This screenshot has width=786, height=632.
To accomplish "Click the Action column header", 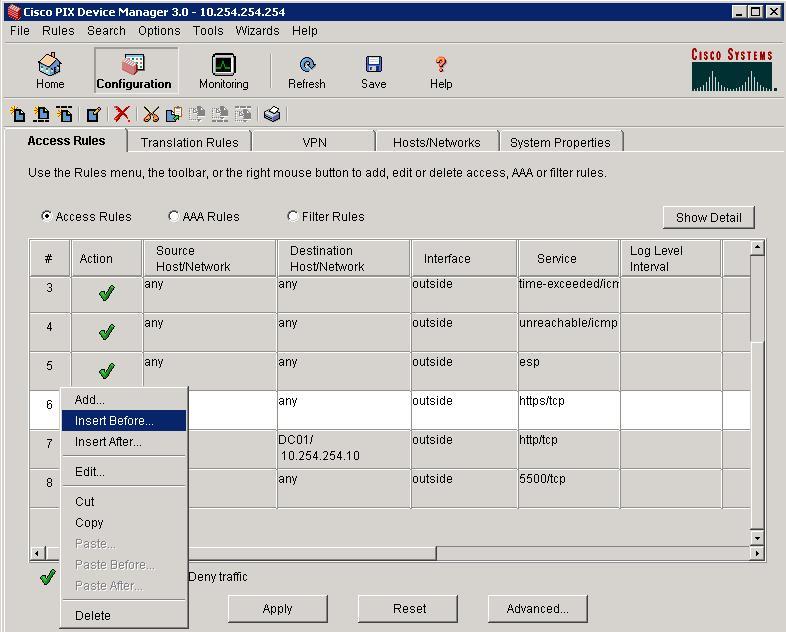I will 106,259.
